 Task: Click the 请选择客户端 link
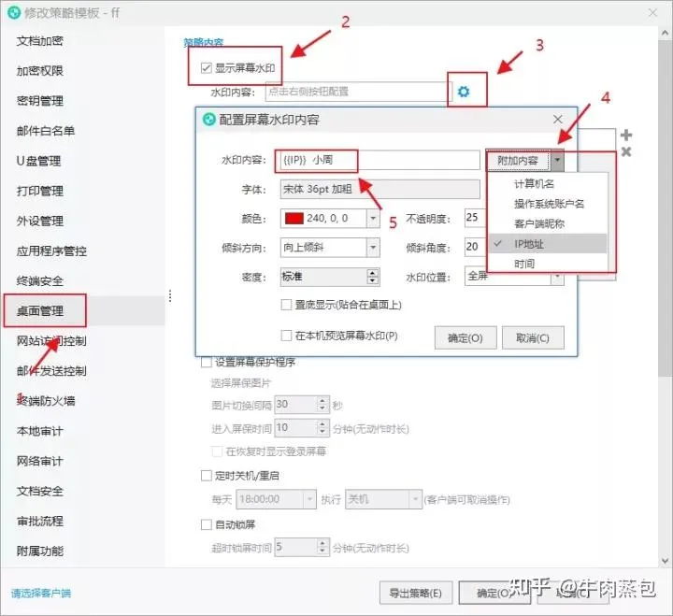click(41, 594)
